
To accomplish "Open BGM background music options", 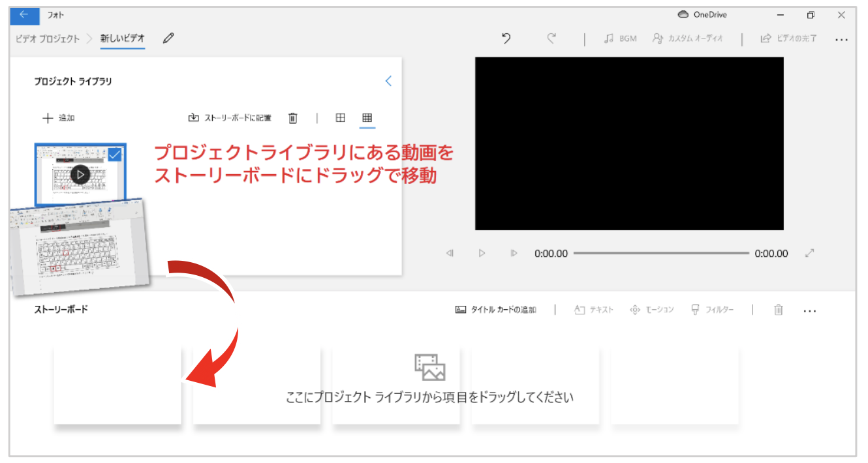I will [x=620, y=38].
